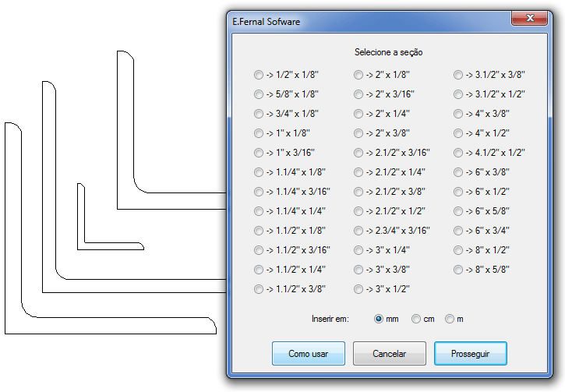The height and width of the screenshot is (392, 565).
Task: Select the 3" x 1/4" section
Action: (358, 250)
